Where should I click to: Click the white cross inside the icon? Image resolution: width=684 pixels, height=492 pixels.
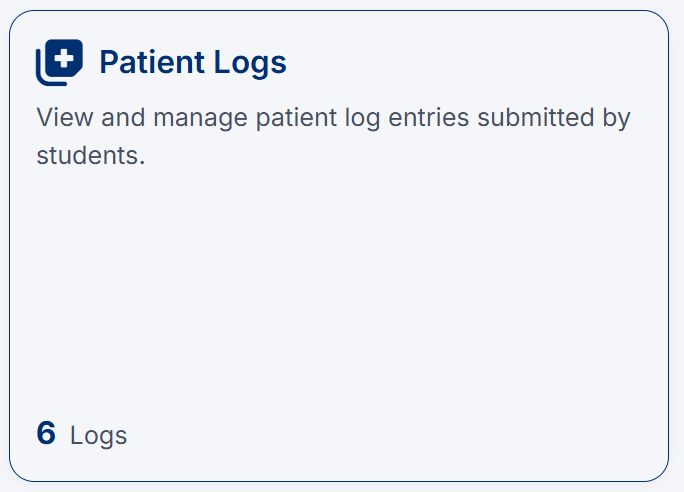[67, 58]
